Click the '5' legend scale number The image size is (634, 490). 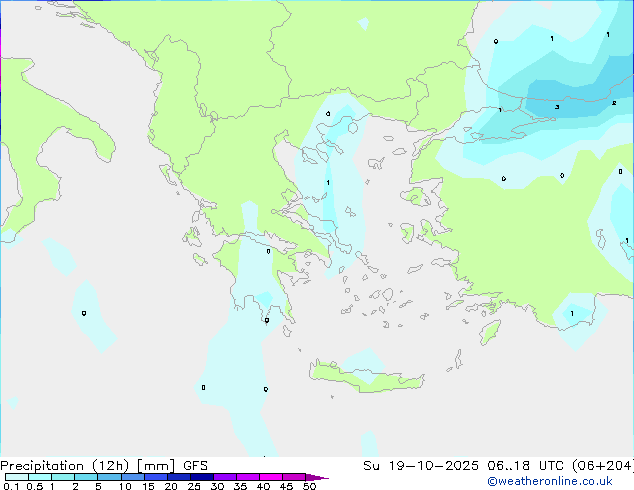pyautogui.click(x=98, y=486)
